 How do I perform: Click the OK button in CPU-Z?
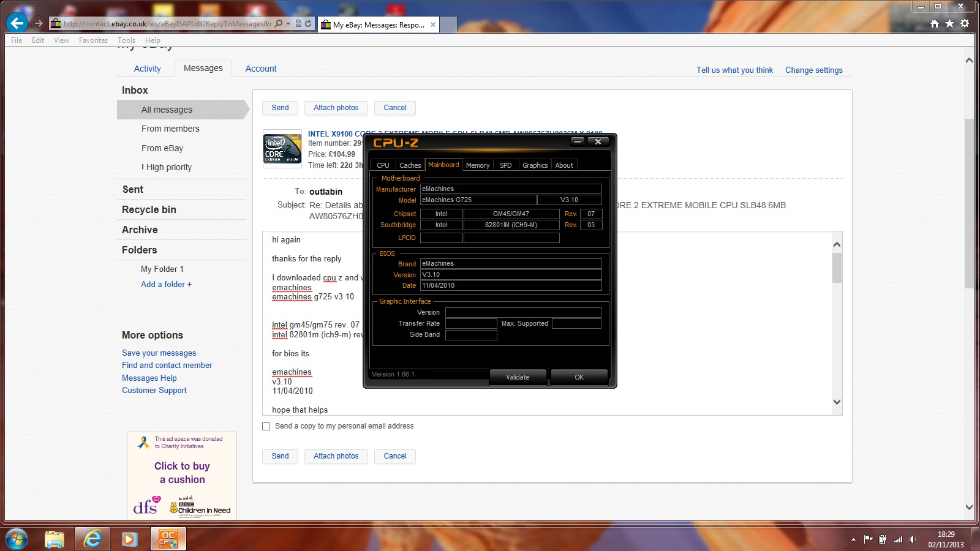[x=579, y=377]
